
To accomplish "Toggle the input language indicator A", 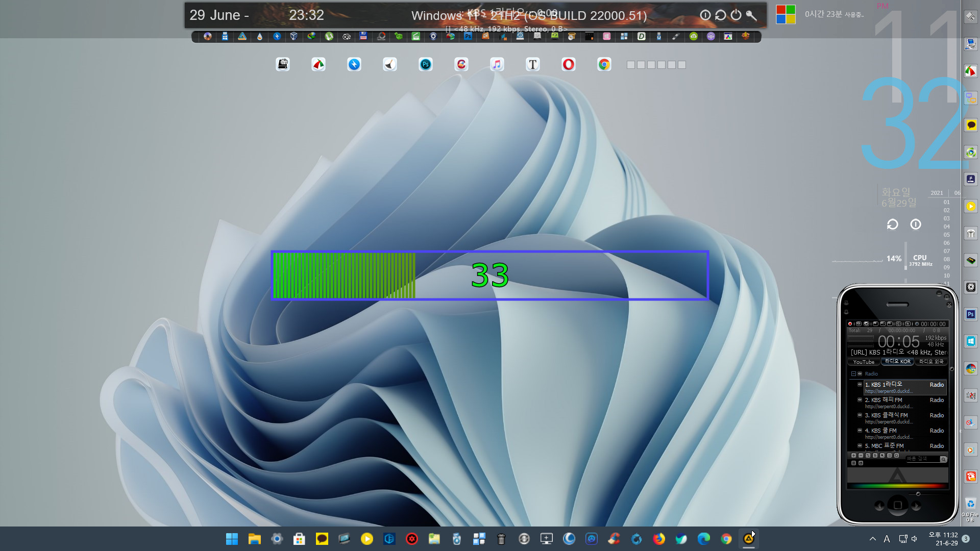I will [x=887, y=539].
